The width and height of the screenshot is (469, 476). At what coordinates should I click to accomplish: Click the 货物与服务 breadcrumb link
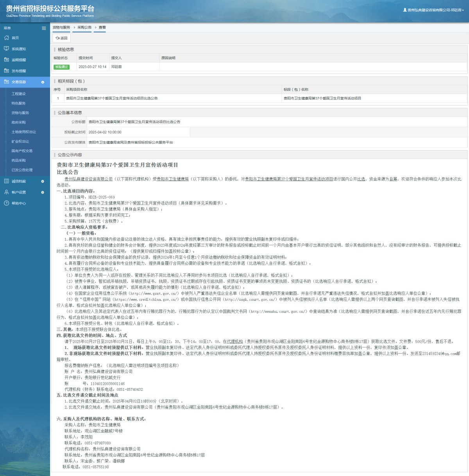click(61, 27)
